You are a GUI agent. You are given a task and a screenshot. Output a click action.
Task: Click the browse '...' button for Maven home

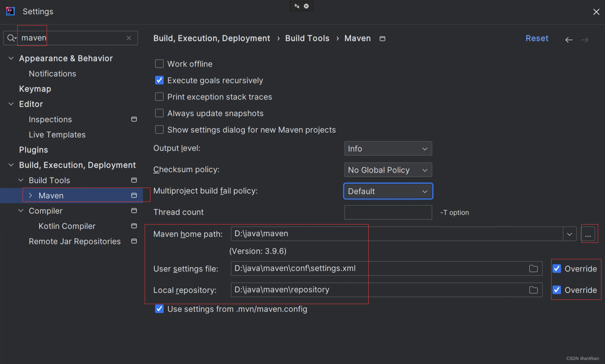pyautogui.click(x=588, y=234)
